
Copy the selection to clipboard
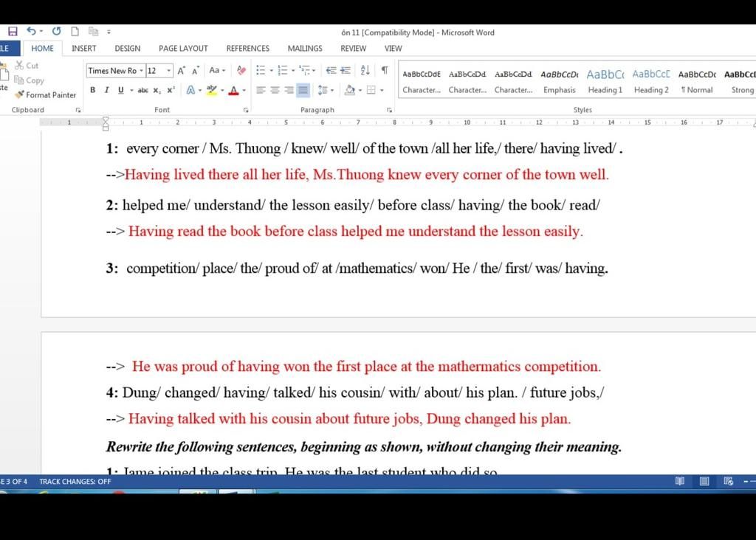pyautogui.click(x=29, y=80)
